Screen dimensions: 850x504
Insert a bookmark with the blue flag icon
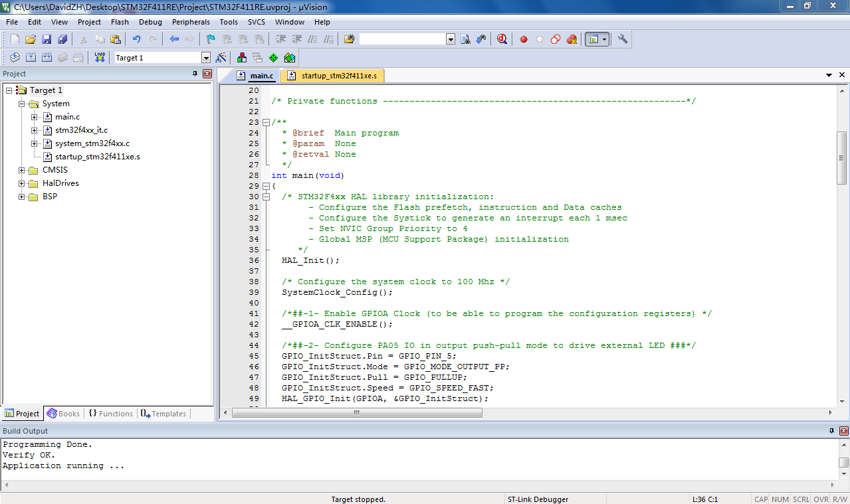(211, 39)
